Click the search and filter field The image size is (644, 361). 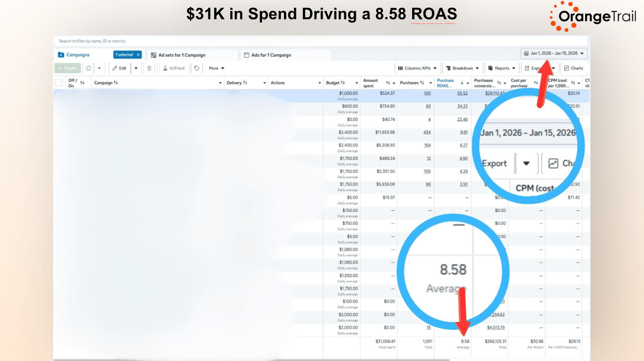(208, 41)
